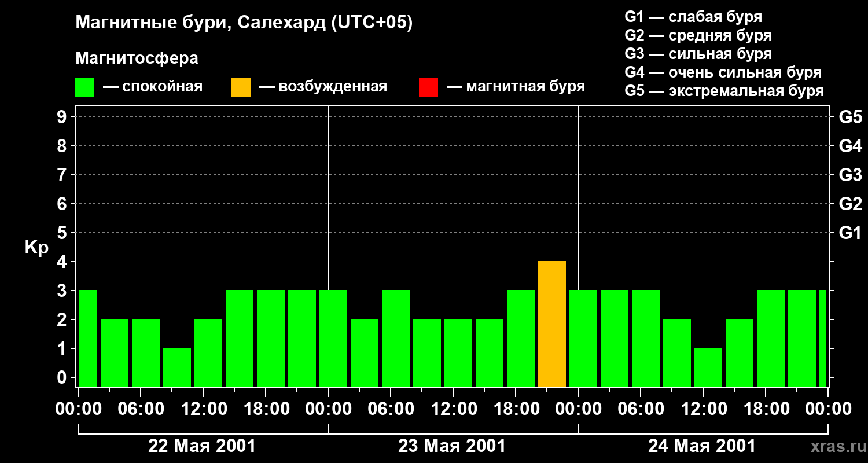Click the 'G1' label on the right axis
The width and height of the screenshot is (868, 463).
850,233
